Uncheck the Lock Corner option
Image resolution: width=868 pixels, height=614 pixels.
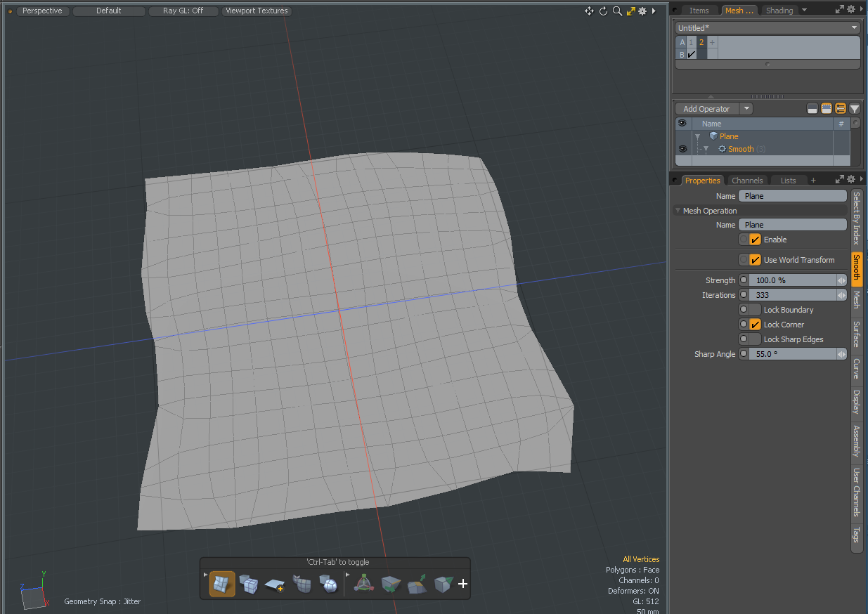coord(756,325)
